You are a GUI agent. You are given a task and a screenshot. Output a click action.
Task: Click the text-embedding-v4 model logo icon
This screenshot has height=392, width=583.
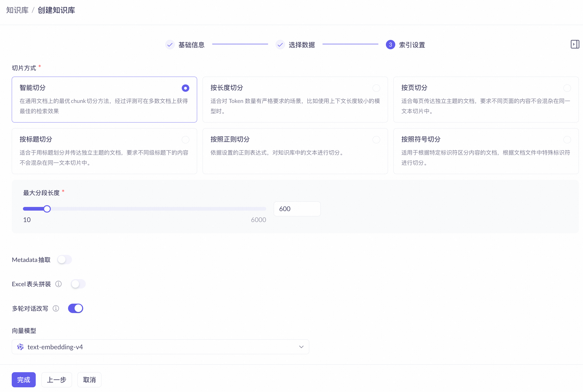[x=20, y=347]
